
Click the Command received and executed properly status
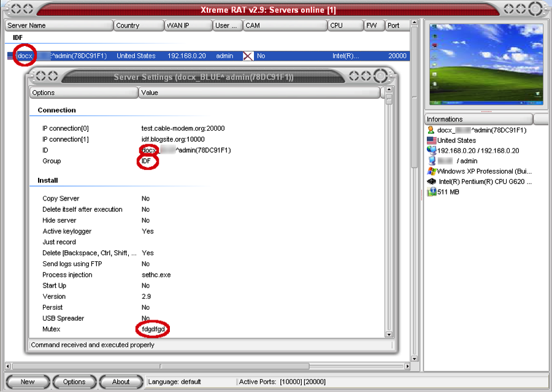click(93, 345)
